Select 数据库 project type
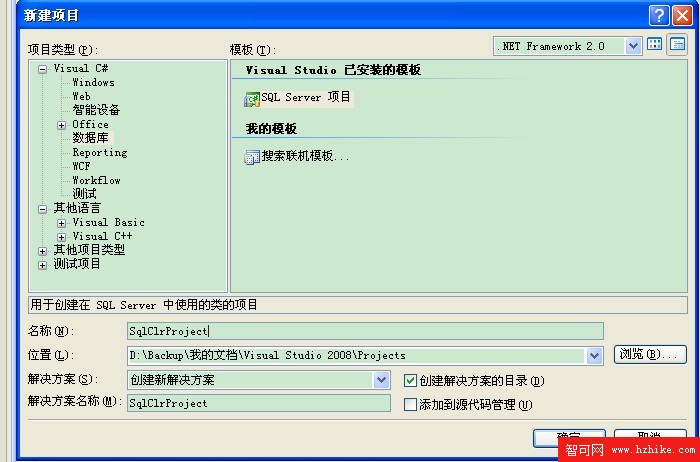This screenshot has height=462, width=700. (x=91, y=138)
